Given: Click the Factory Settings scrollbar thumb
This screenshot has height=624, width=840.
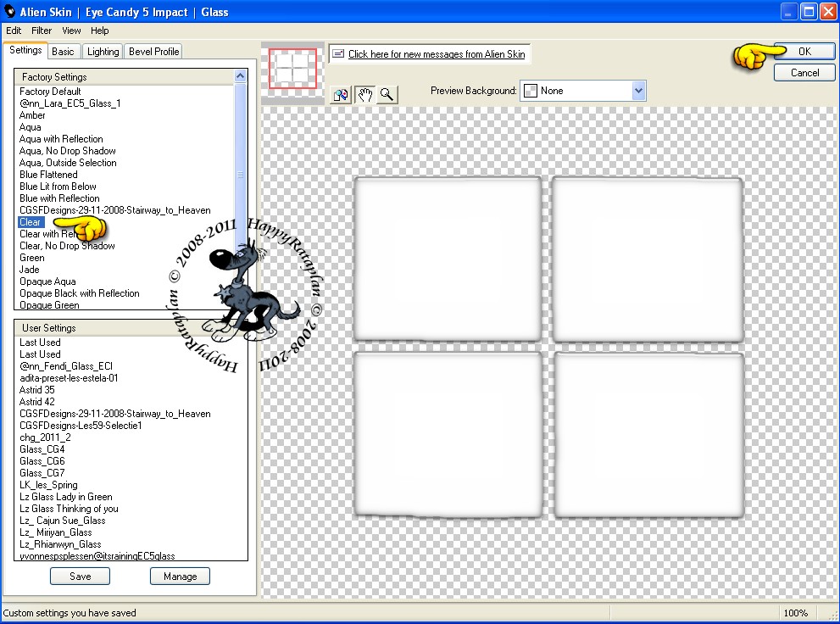Looking at the screenshot, I should tap(240, 175).
